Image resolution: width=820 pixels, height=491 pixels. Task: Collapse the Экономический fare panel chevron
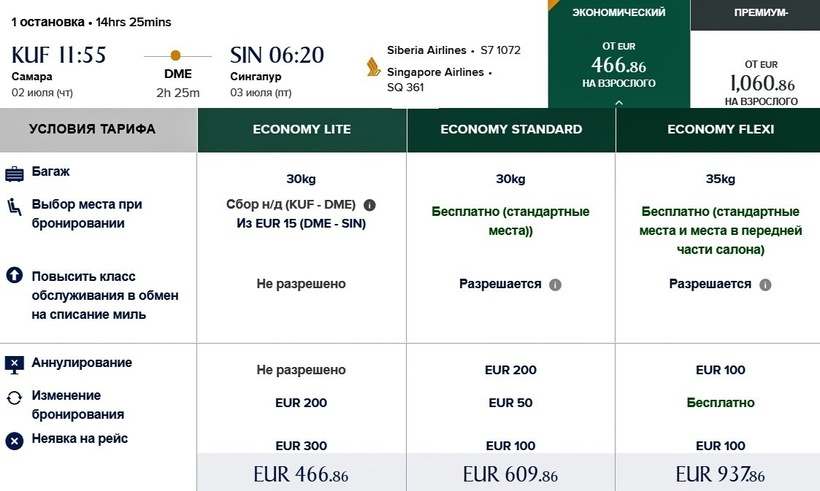click(618, 101)
